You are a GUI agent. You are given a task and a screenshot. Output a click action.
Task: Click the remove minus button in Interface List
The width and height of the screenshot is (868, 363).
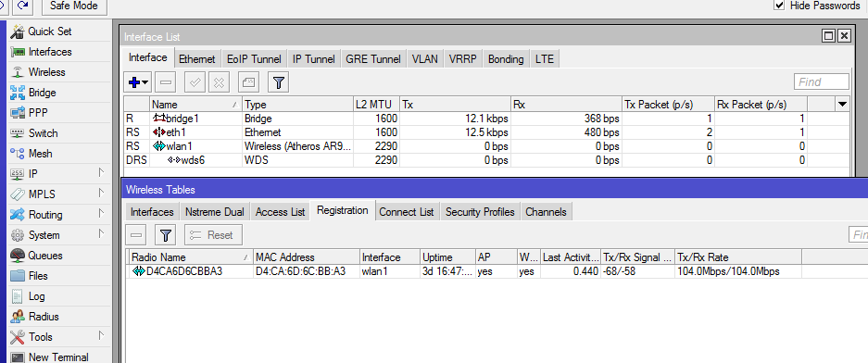tap(165, 83)
